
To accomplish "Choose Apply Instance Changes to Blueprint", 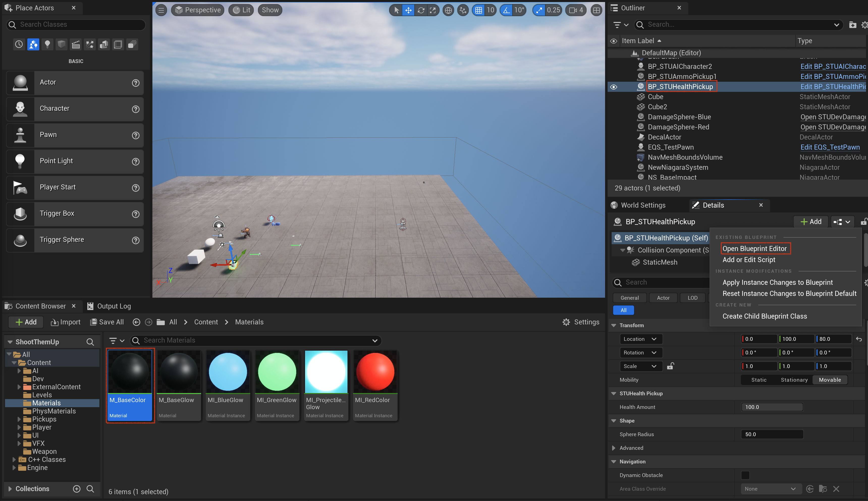I will tap(777, 283).
